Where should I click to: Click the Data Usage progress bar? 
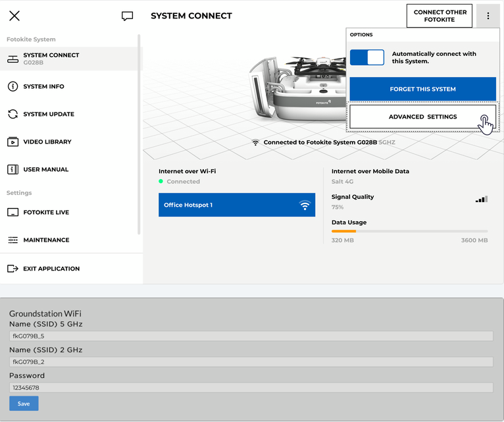pyautogui.click(x=409, y=231)
